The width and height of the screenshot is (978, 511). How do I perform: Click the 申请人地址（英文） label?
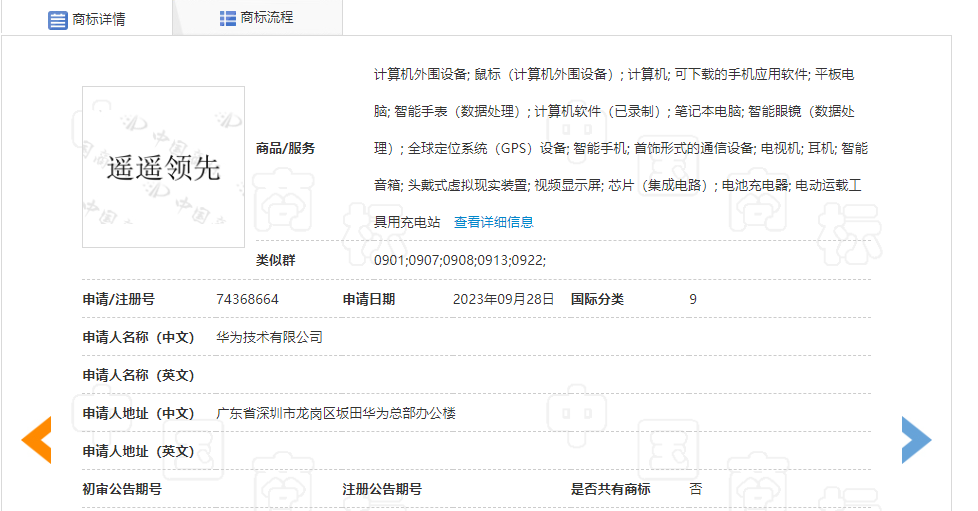click(x=138, y=451)
